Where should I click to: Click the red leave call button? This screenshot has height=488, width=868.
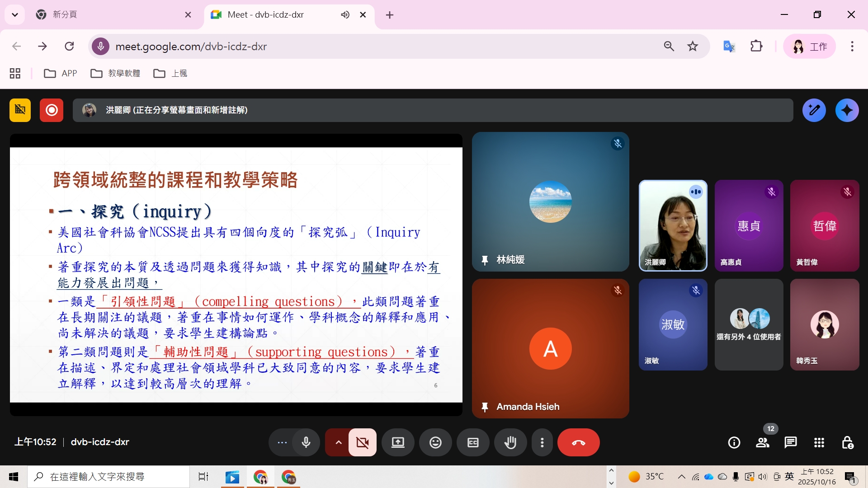pyautogui.click(x=578, y=442)
